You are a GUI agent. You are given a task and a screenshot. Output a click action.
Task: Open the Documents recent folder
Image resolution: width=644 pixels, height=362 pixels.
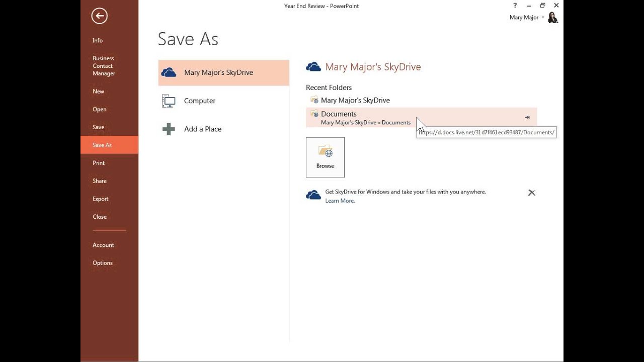tap(421, 117)
